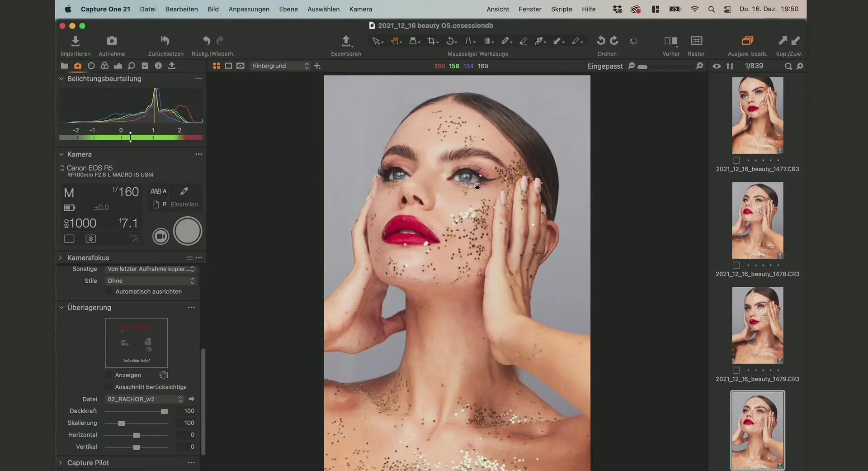Rotate image right with Drehen icon
868x471 pixels.
tap(614, 41)
